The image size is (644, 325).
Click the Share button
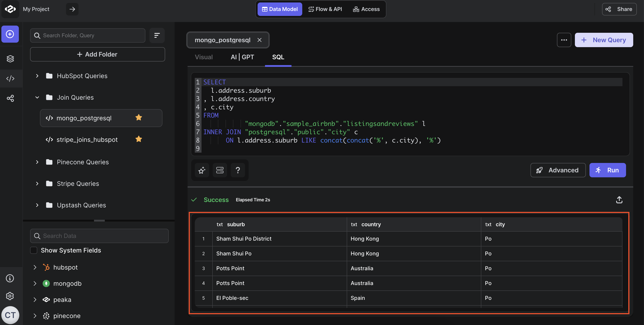click(x=619, y=9)
